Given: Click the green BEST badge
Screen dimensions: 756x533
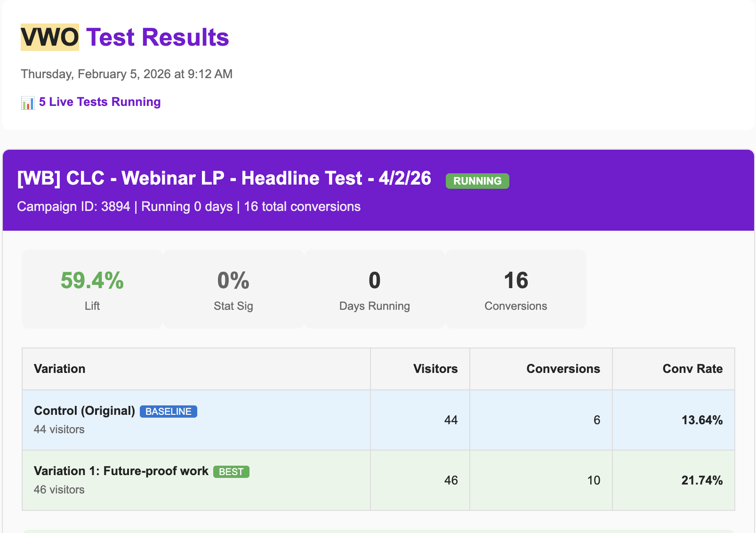Looking at the screenshot, I should (x=231, y=472).
